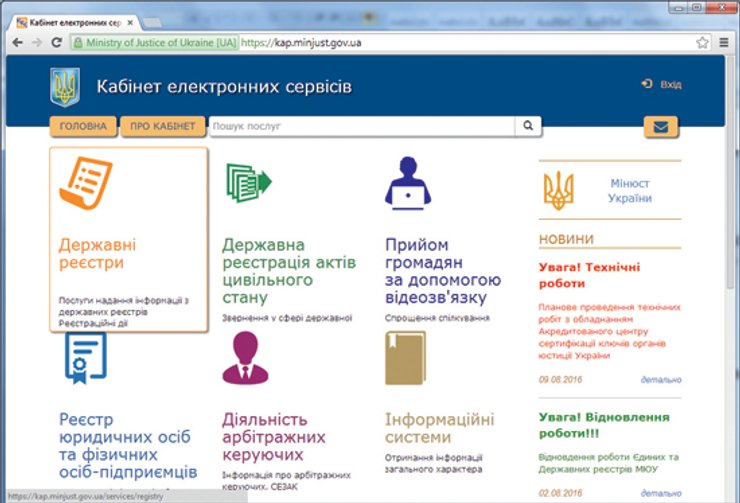Click the person-at-laptop video reception icon
740x503 pixels.
409,183
